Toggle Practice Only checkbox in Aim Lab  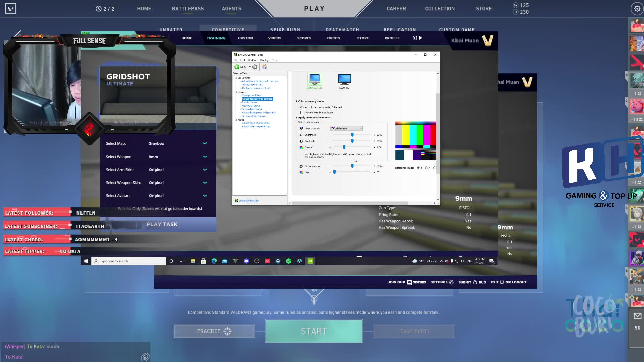coord(109,208)
